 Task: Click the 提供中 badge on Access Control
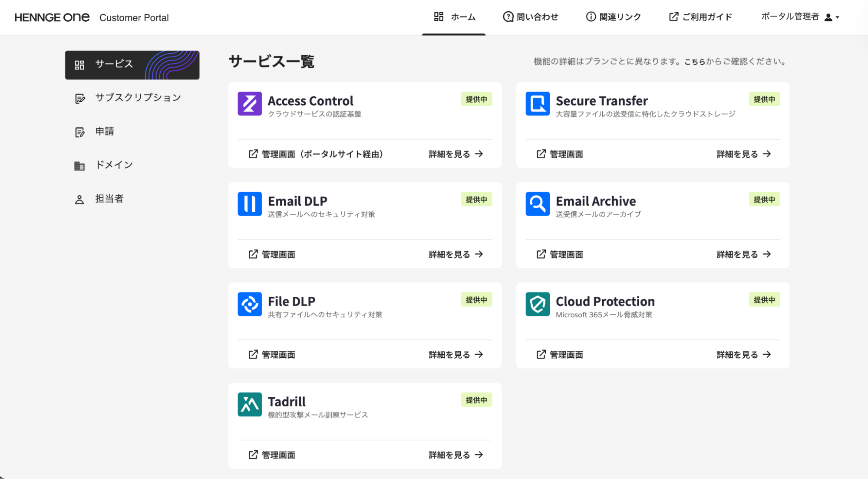tap(476, 99)
